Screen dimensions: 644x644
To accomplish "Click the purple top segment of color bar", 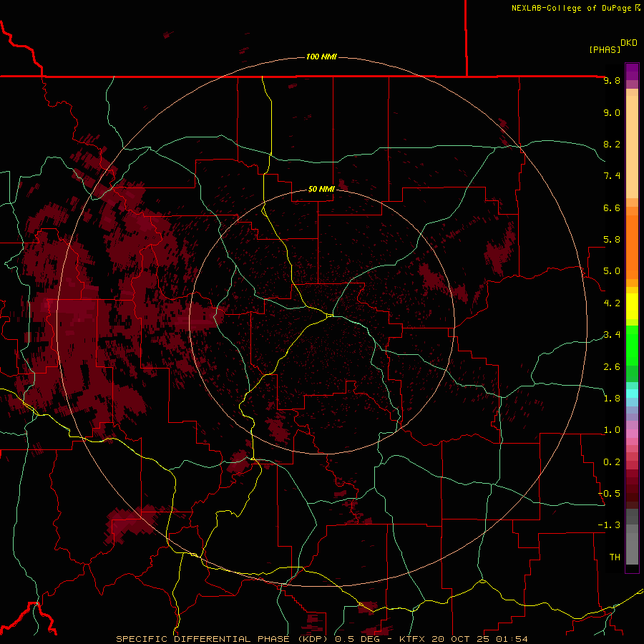I will coord(632,72).
